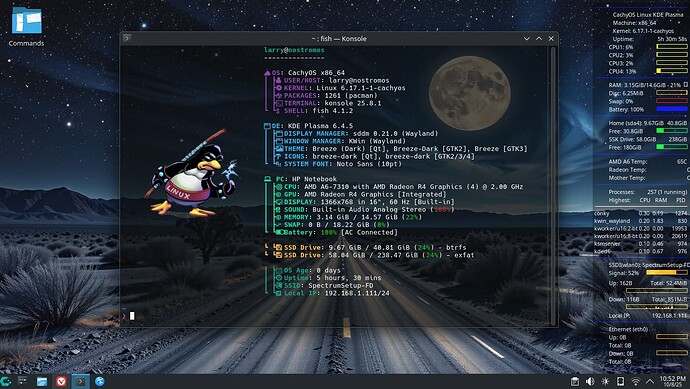Open the KDE Connect phone tray icon
The width and height of the screenshot is (690, 389).
620,382
